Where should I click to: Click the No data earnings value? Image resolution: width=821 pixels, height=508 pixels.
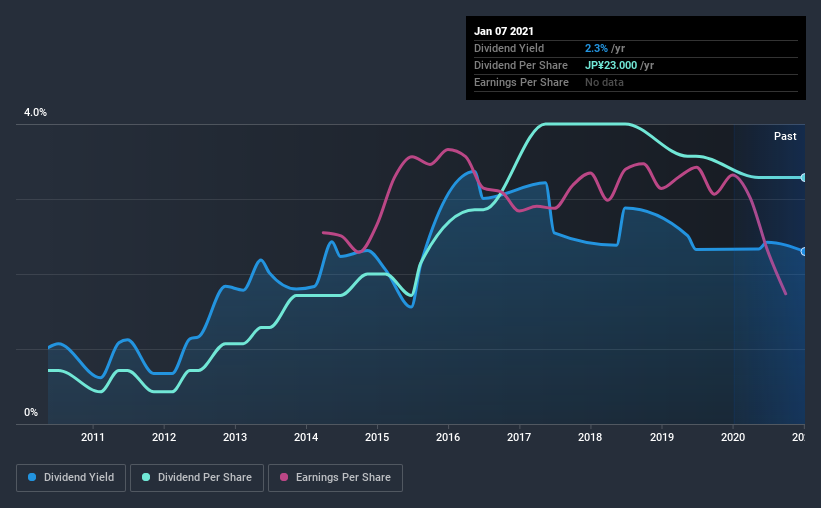pos(604,82)
